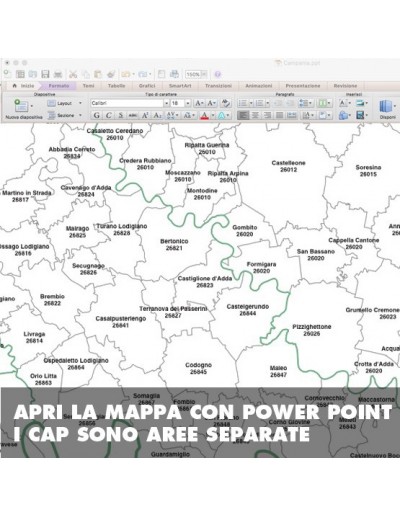Click the Paste clipboard icon
400x517 pixels.
point(98,74)
